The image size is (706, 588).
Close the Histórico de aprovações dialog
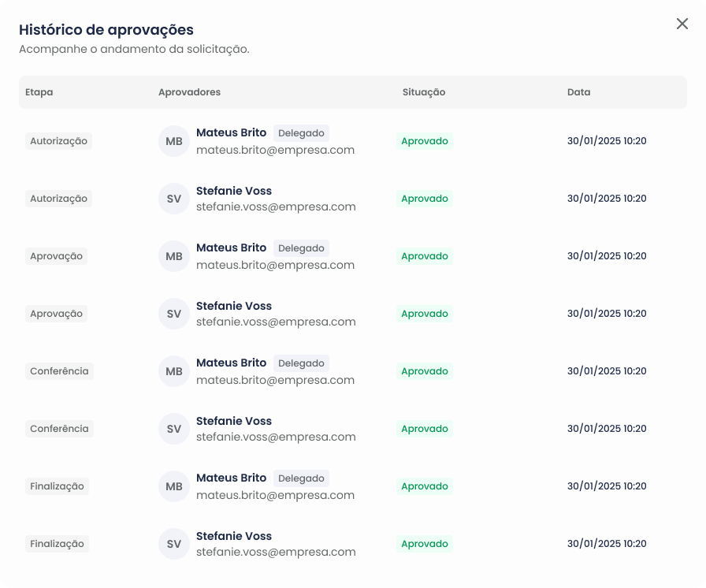tap(682, 24)
